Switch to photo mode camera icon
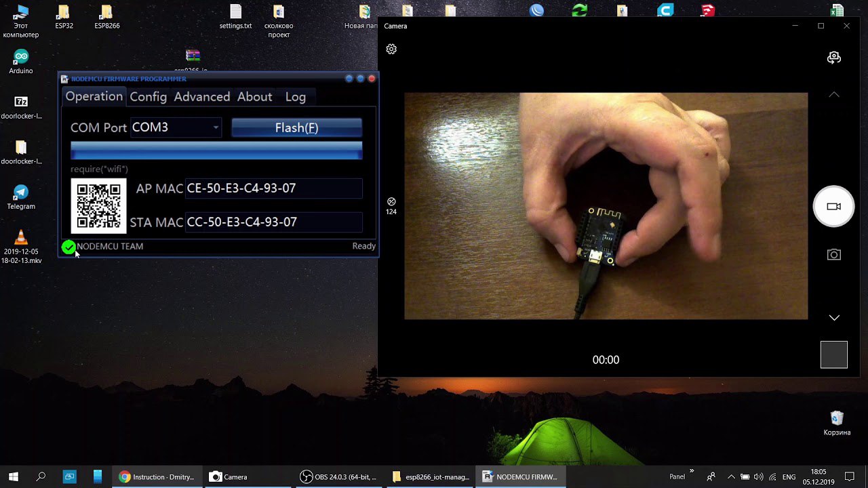 833,255
